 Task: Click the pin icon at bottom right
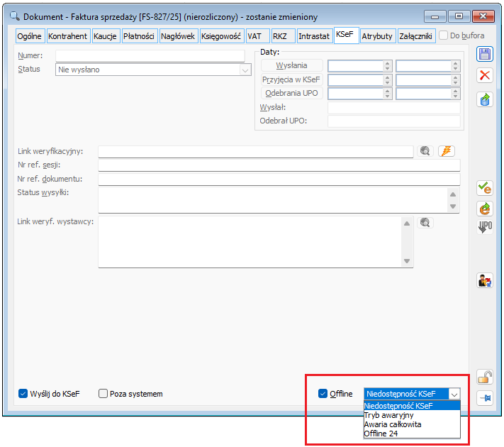point(485,398)
